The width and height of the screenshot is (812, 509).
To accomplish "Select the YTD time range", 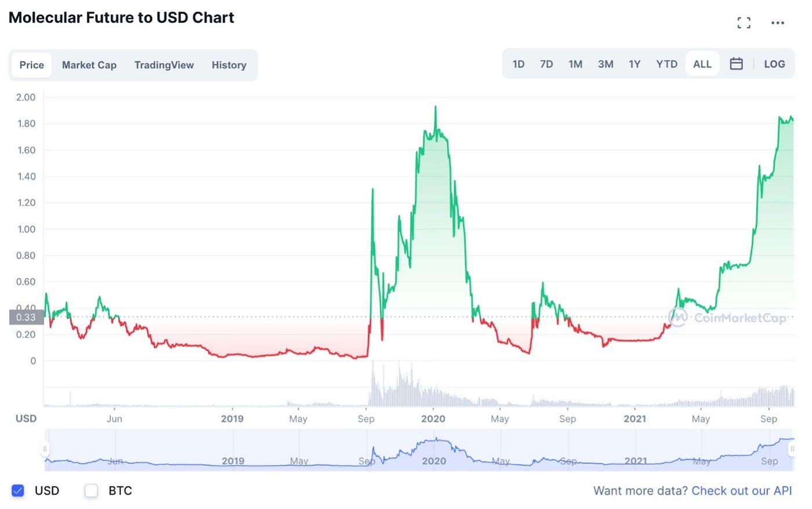I will [666, 64].
